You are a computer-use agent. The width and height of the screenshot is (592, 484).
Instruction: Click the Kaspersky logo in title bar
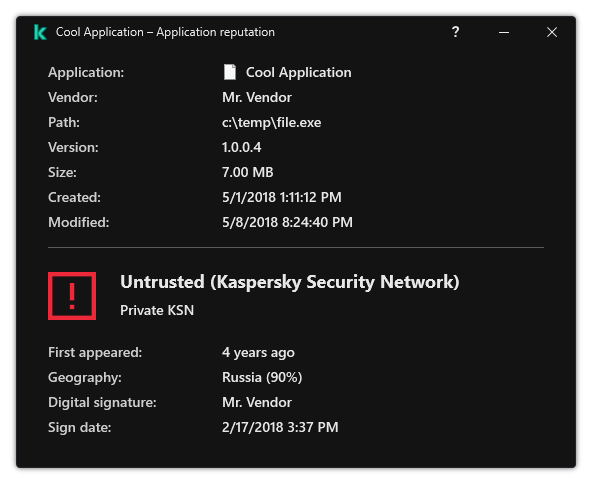(x=40, y=32)
